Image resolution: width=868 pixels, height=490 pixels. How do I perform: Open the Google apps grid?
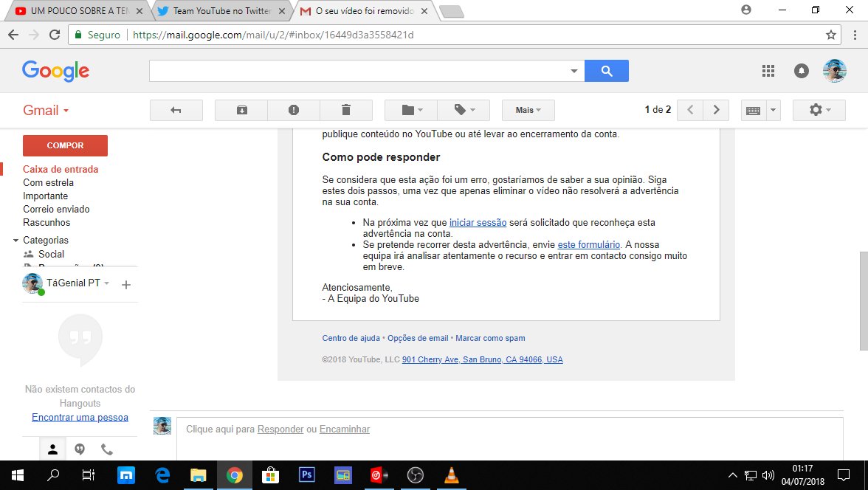768,71
